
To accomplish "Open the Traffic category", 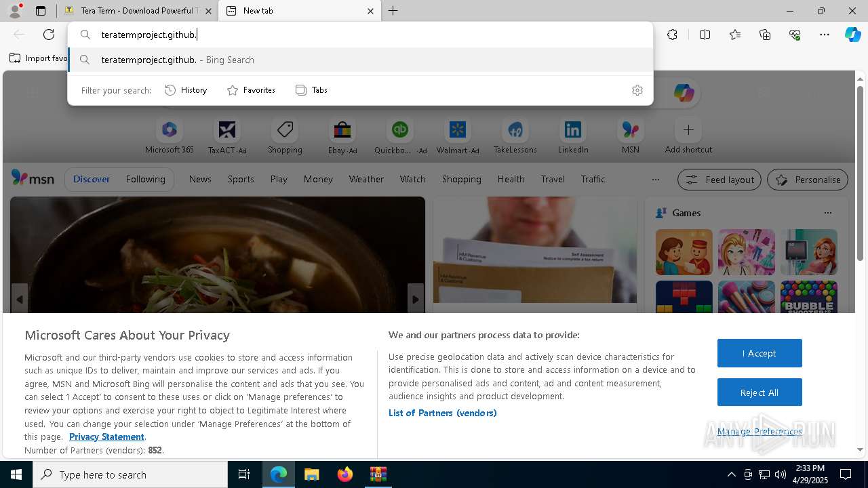I will 593,179.
